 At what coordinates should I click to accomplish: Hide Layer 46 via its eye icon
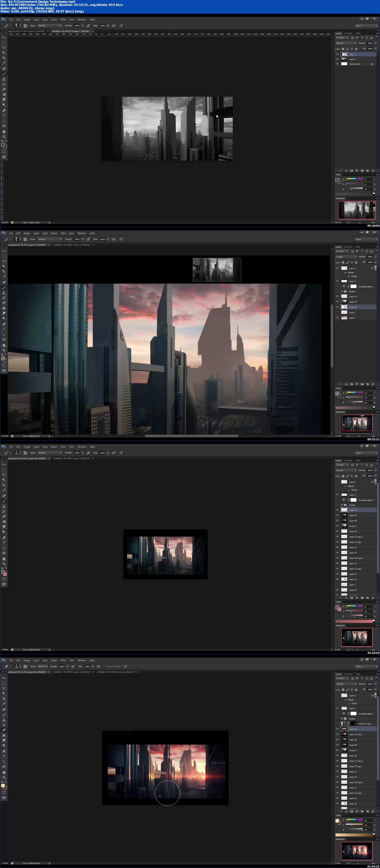coord(337,510)
